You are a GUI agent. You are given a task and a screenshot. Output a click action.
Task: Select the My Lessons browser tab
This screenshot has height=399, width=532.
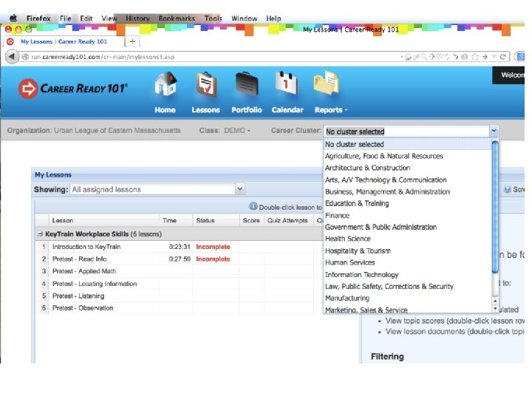coord(64,41)
